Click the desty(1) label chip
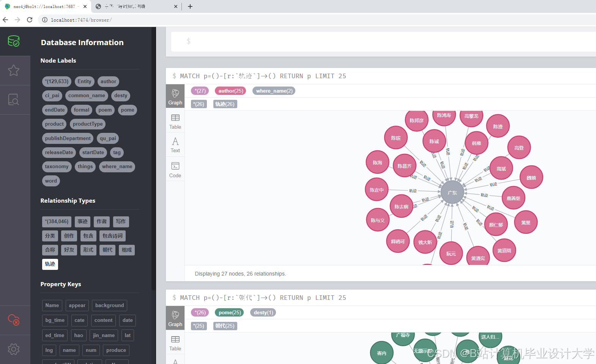 coord(263,313)
